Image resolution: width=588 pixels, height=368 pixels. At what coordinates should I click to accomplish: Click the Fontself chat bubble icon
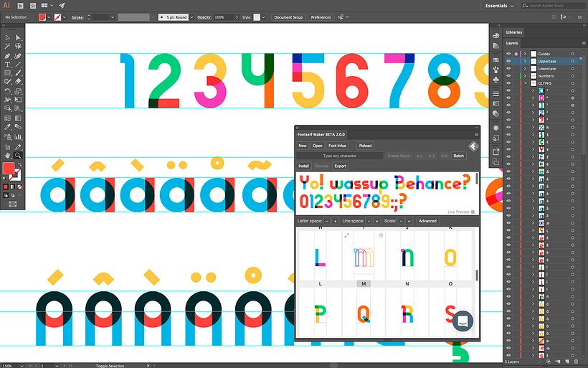[x=463, y=321]
